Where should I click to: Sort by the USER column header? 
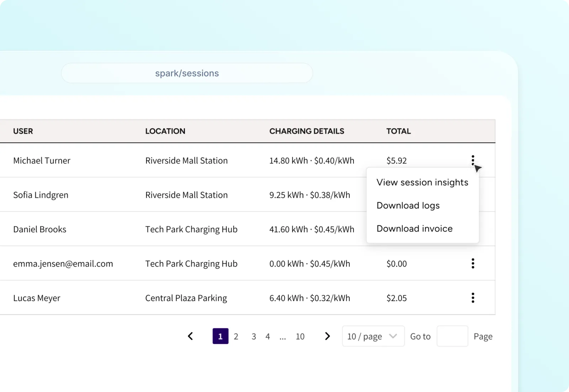[23, 131]
